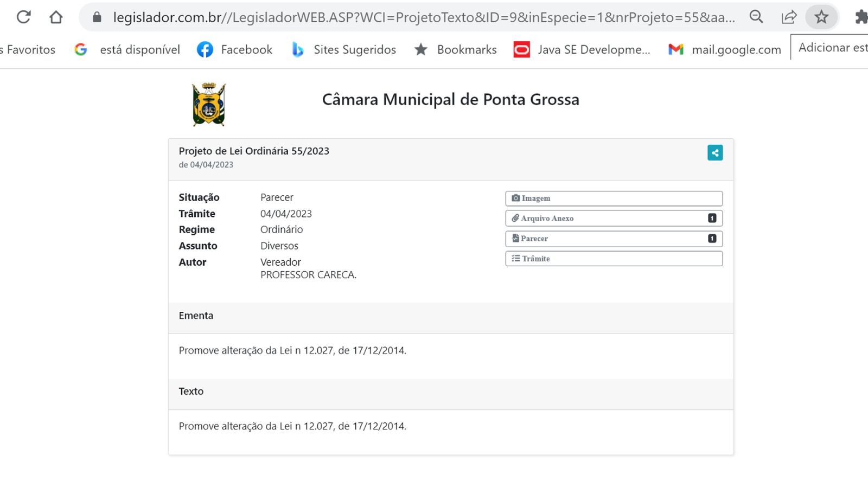Open the Parecer documents button

[614, 239]
